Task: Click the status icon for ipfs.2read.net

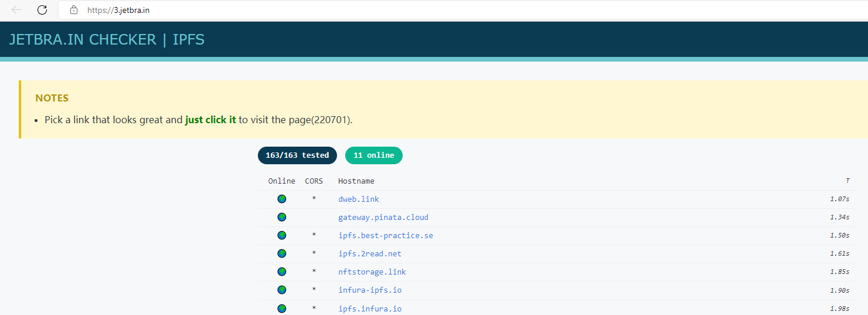Action: click(282, 253)
